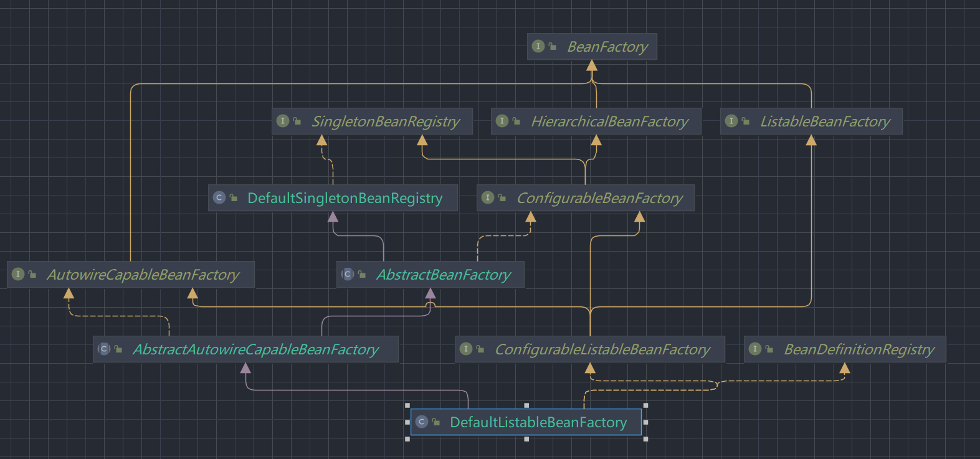Viewport: 980px width, 459px height.
Task: Click the DefaultSingletonBeanRegistry class icon
Action: tap(219, 197)
